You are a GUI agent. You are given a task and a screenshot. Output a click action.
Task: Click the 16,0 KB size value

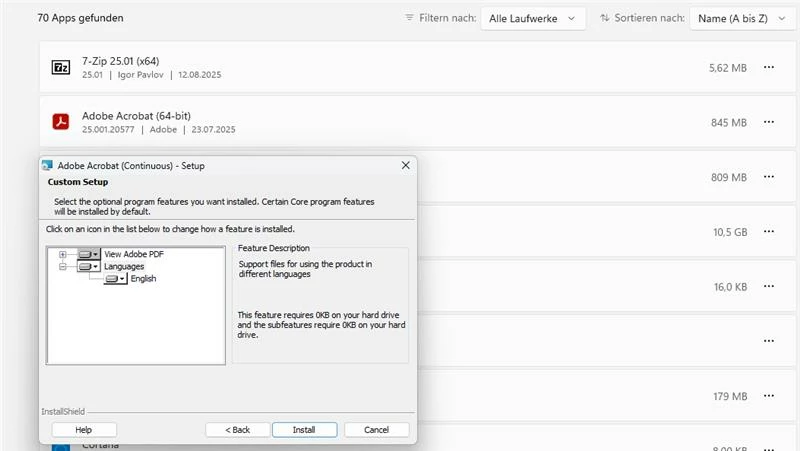pyautogui.click(x=730, y=287)
